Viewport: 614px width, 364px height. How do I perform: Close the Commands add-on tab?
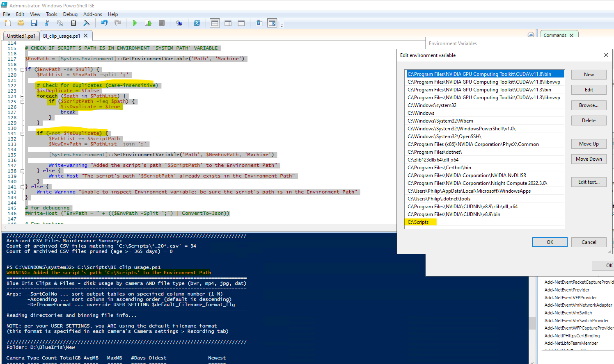pos(571,35)
